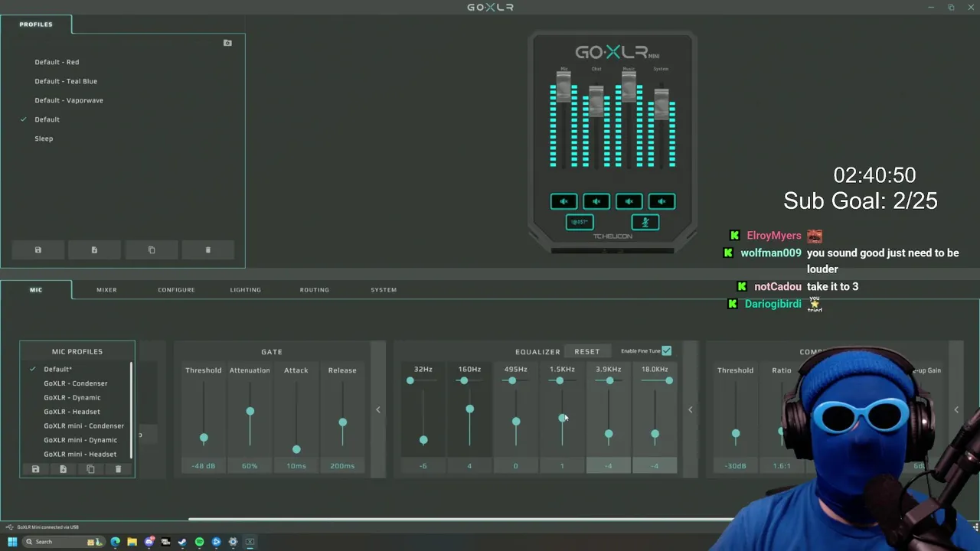Open Microsoft Edge from taskbar
980x551 pixels.
[115, 542]
